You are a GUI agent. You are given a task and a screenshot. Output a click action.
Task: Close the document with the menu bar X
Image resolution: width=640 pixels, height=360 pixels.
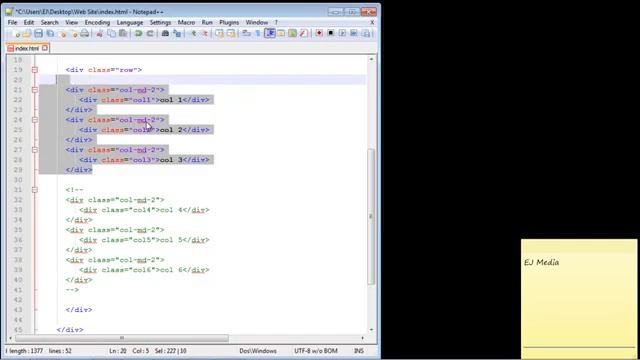[x=372, y=22]
